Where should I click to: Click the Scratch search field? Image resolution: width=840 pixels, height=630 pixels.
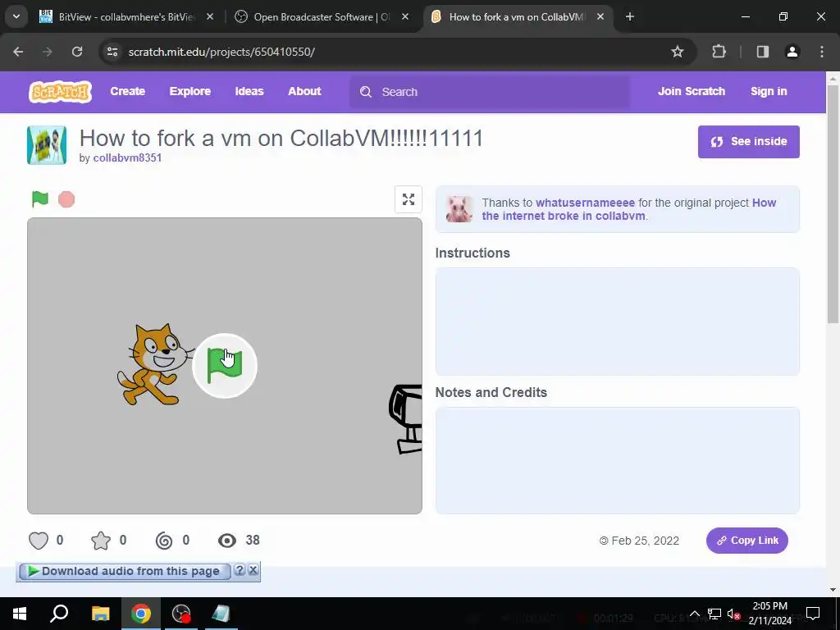490,92
